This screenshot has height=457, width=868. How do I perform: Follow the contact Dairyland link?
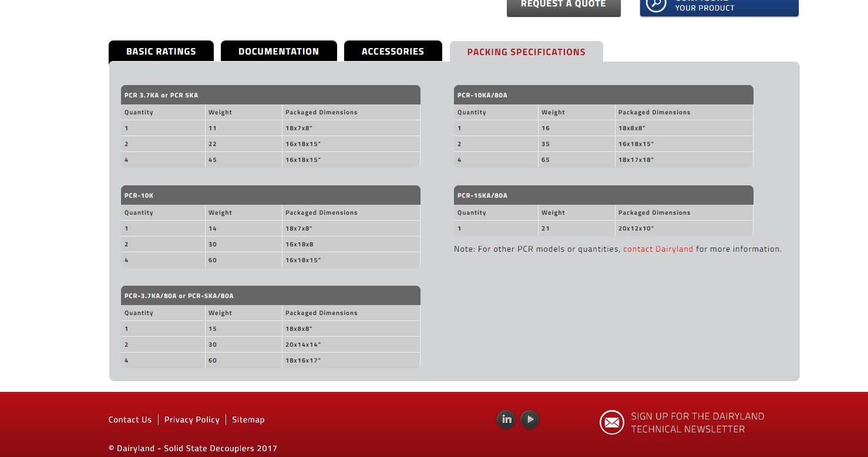tap(658, 249)
